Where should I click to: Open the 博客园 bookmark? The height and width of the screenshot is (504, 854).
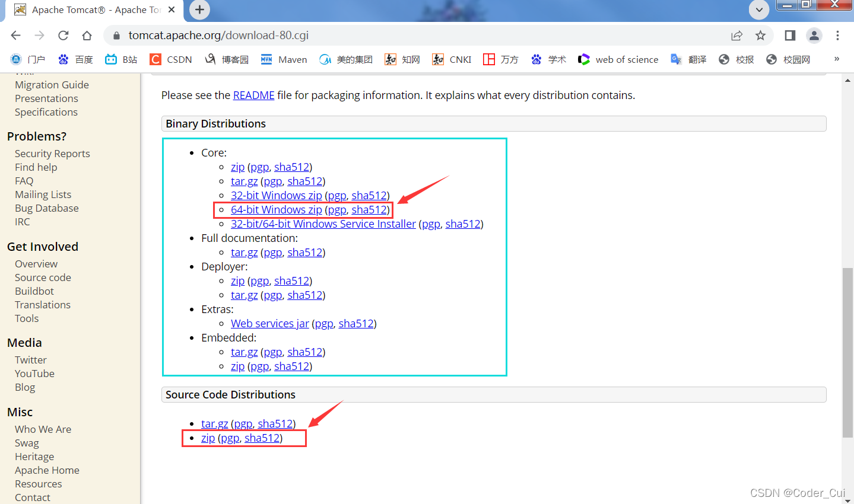227,59
